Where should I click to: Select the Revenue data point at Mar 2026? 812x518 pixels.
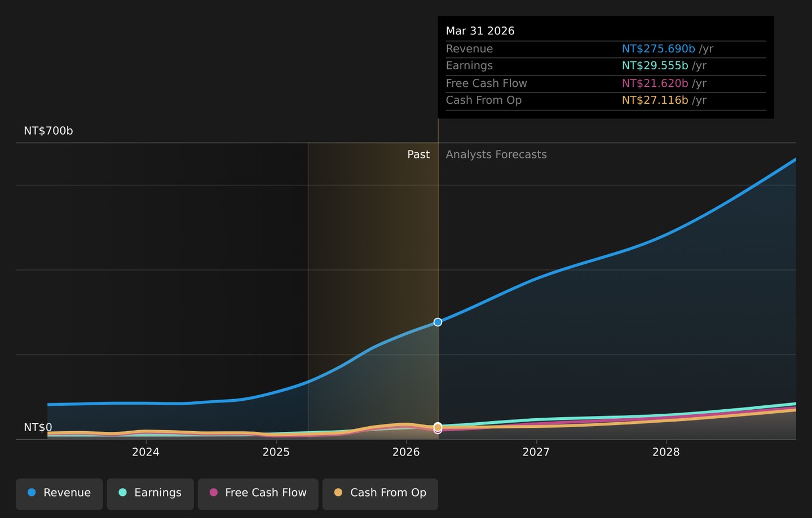438,322
